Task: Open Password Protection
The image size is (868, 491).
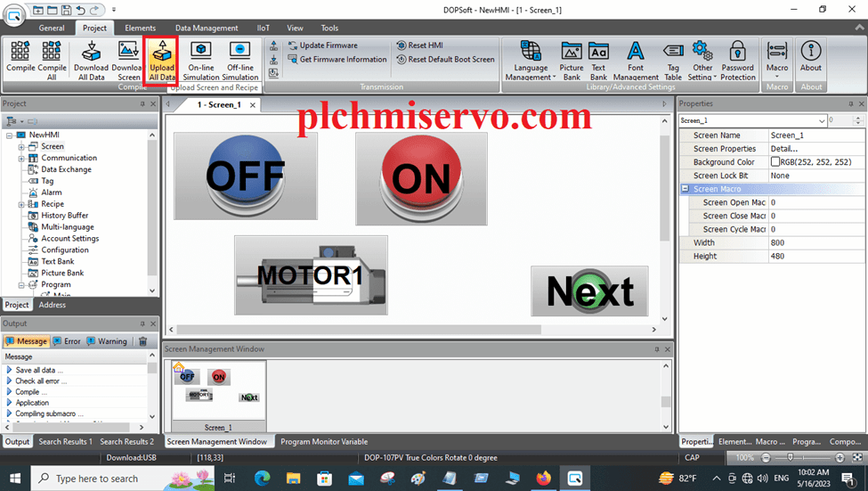Action: click(737, 60)
